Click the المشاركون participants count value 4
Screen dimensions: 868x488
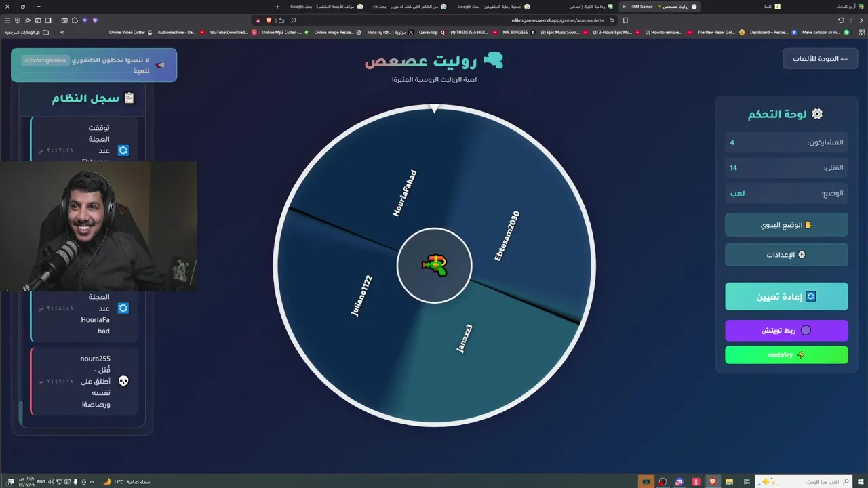pyautogui.click(x=732, y=142)
